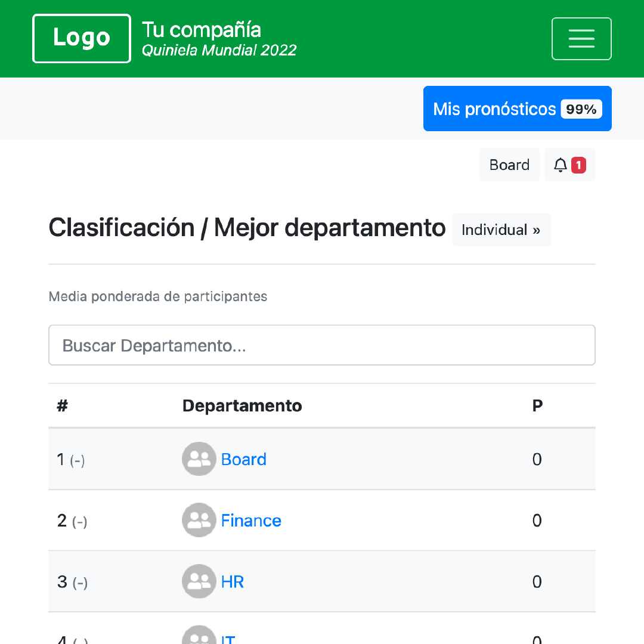Open the Individual ranking view
Screen dimensions: 644x644
[501, 230]
